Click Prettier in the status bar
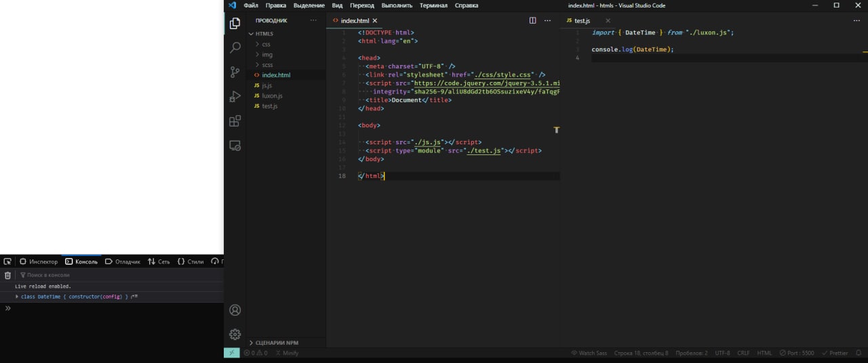The width and height of the screenshot is (868, 363). point(834,353)
